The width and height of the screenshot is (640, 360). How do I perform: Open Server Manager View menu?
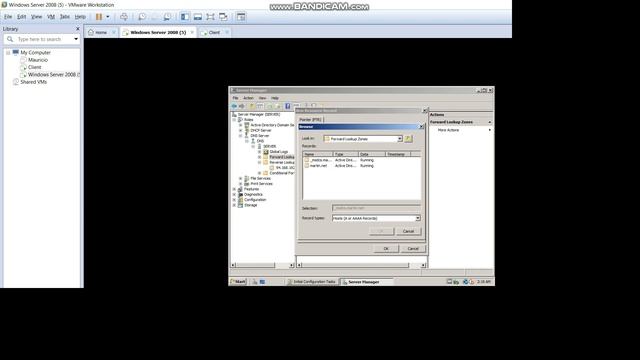click(x=262, y=98)
